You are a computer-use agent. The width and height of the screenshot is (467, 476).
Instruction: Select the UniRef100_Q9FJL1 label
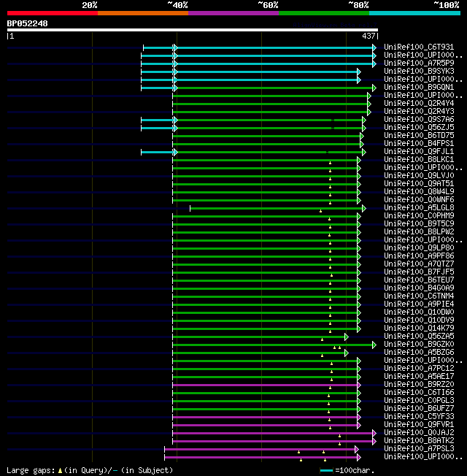click(x=419, y=151)
